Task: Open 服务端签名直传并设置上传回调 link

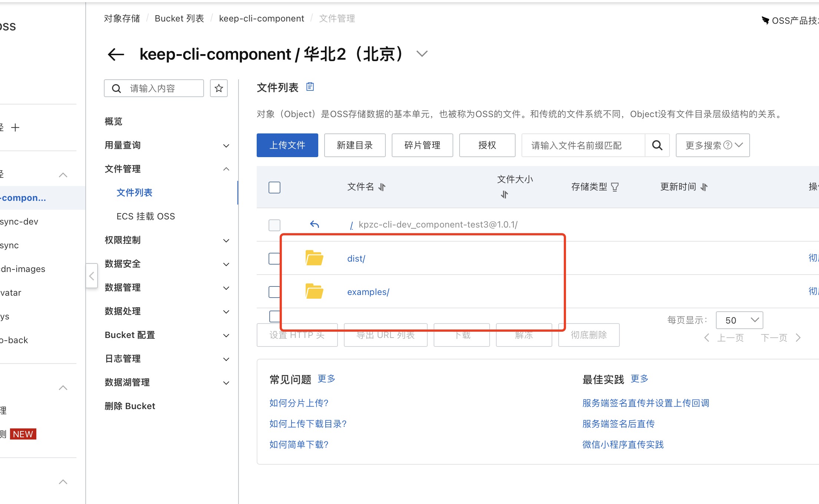Action: pos(646,403)
